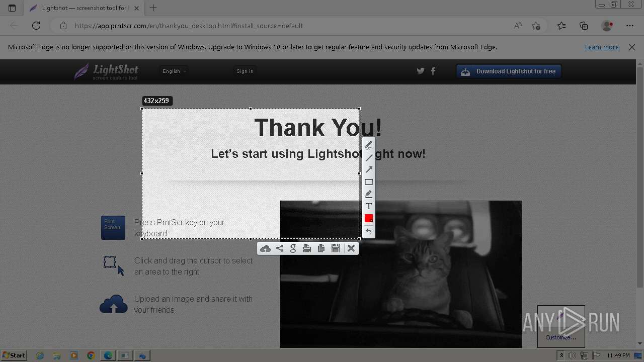This screenshot has height=362, width=644.
Task: Click the cat demo screenshot image
Action: pos(401,274)
